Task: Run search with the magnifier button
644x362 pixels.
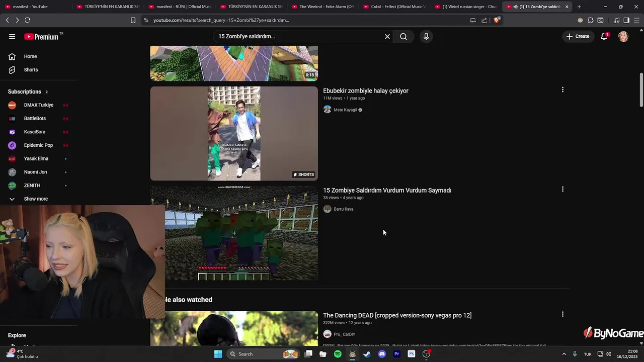Action: pyautogui.click(x=404, y=37)
